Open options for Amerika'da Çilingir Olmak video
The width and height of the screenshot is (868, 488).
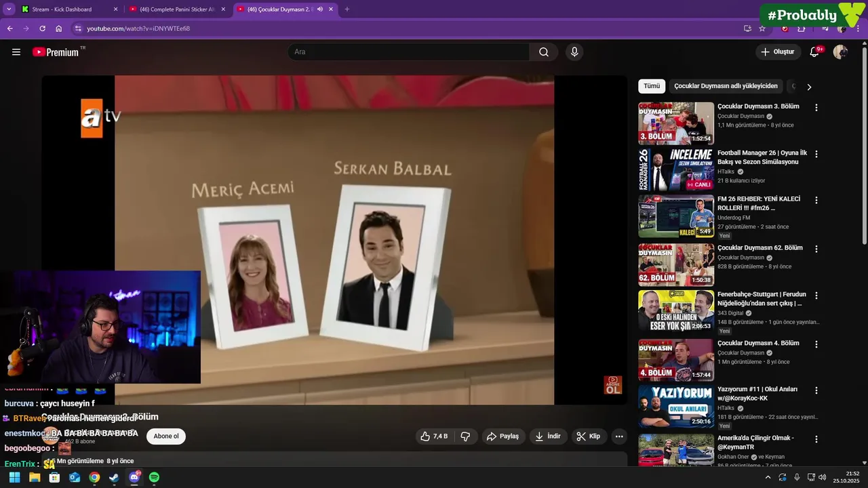[x=816, y=439]
